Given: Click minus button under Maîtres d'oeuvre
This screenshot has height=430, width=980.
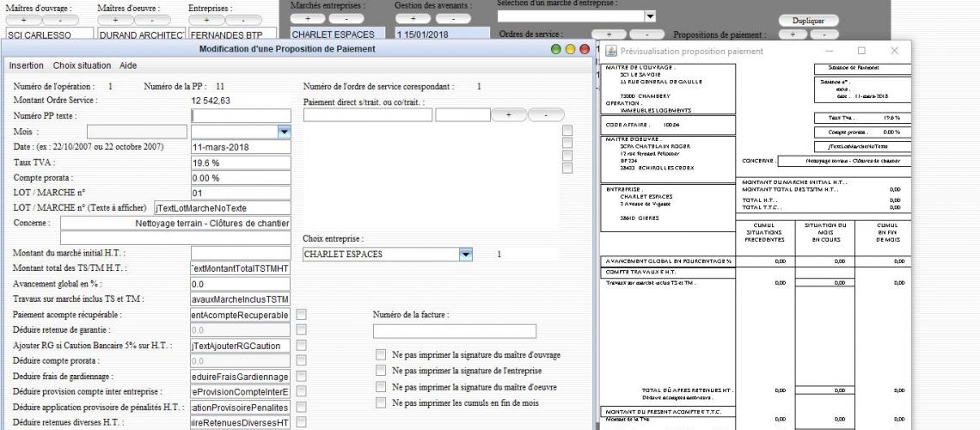Looking at the screenshot, I should pyautogui.click(x=153, y=20).
